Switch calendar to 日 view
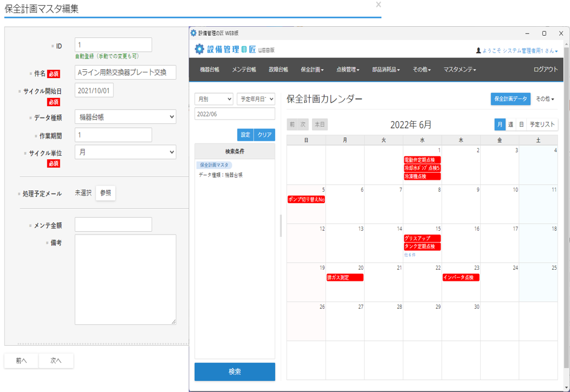Image resolution: width=570 pixels, height=392 pixels. (521, 125)
